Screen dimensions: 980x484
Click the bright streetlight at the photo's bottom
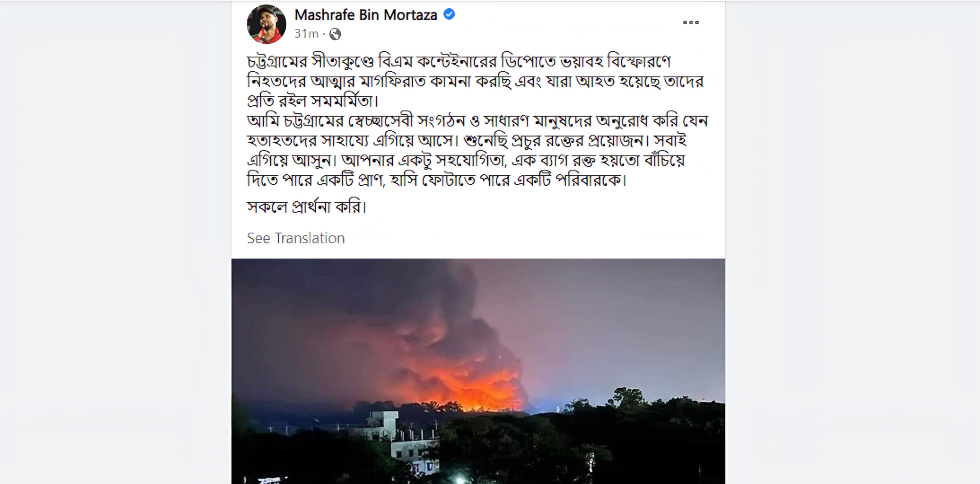(459, 479)
